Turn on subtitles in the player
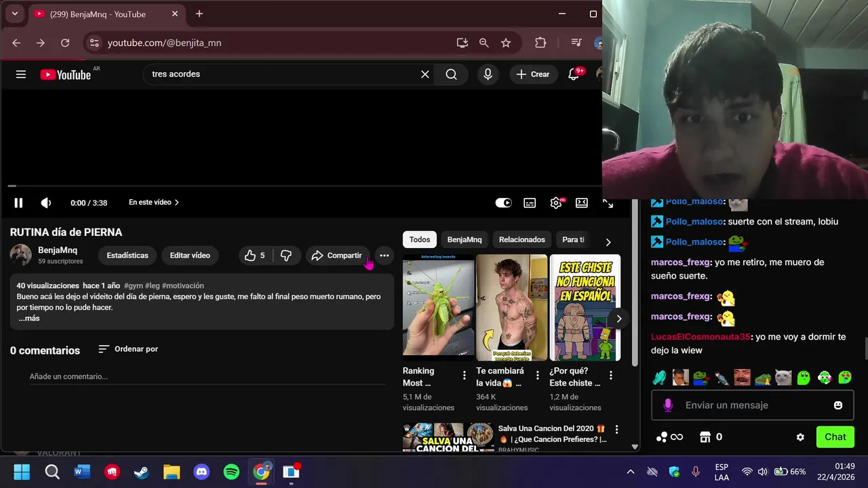 [530, 203]
